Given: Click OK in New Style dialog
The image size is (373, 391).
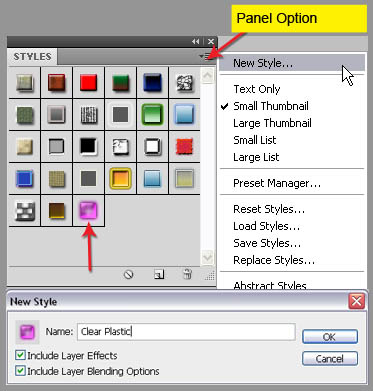Looking at the screenshot, I should [330, 337].
